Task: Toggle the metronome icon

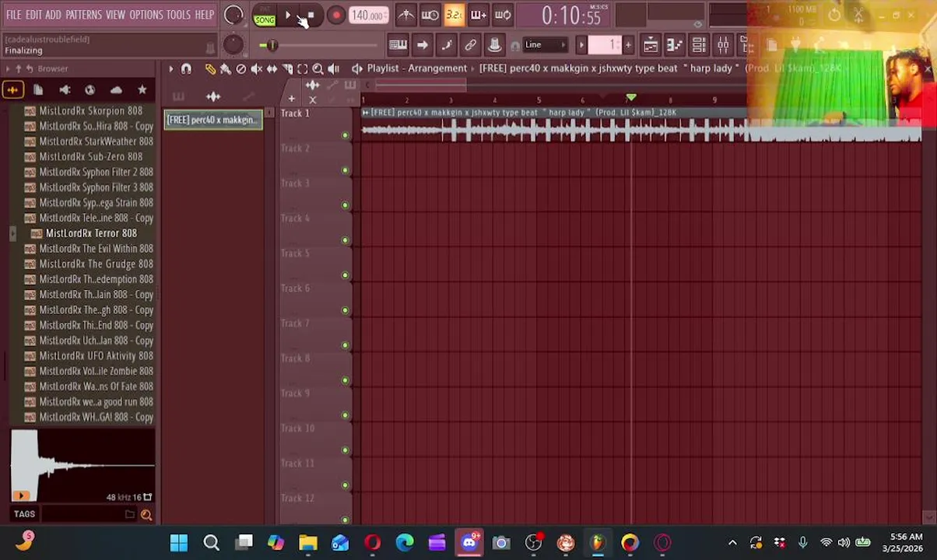Action: (x=405, y=15)
